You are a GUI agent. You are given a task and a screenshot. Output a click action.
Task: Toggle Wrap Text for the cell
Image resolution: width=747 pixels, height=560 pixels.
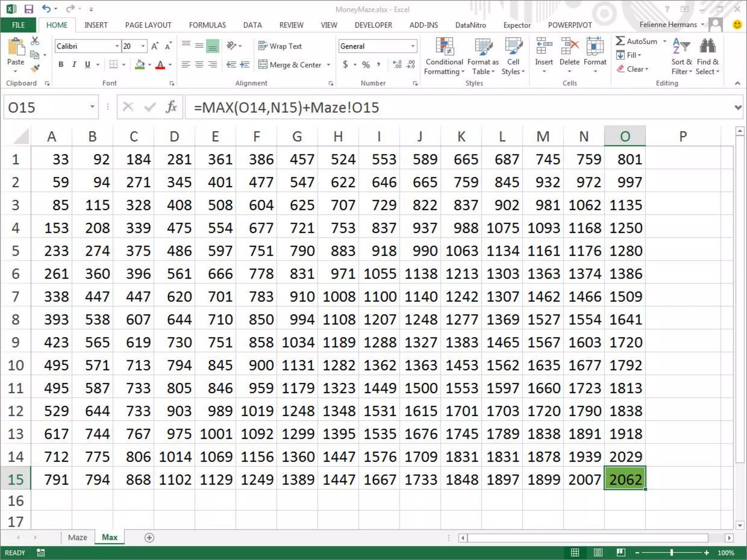[x=280, y=46]
